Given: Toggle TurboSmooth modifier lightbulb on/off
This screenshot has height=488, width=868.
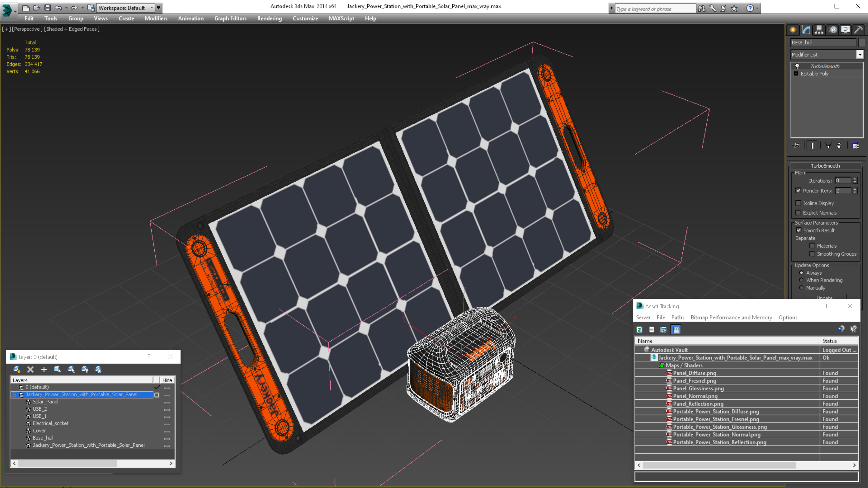Looking at the screenshot, I should pos(797,66).
